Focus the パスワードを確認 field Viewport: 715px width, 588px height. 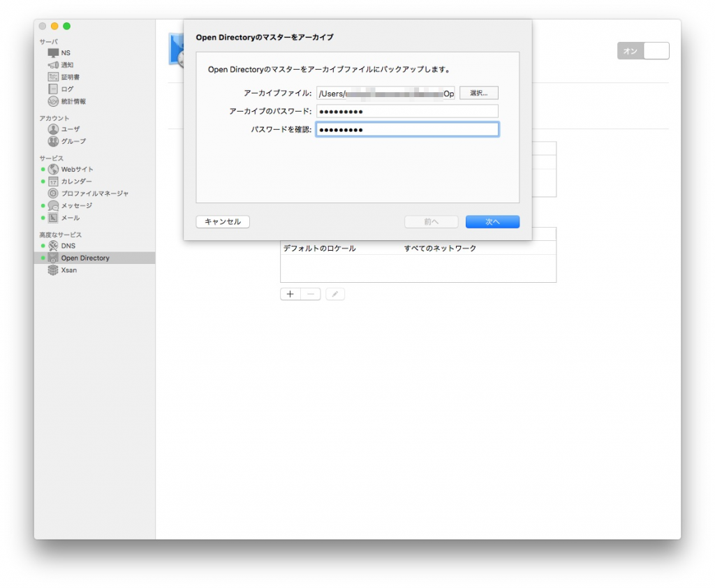[x=408, y=130]
